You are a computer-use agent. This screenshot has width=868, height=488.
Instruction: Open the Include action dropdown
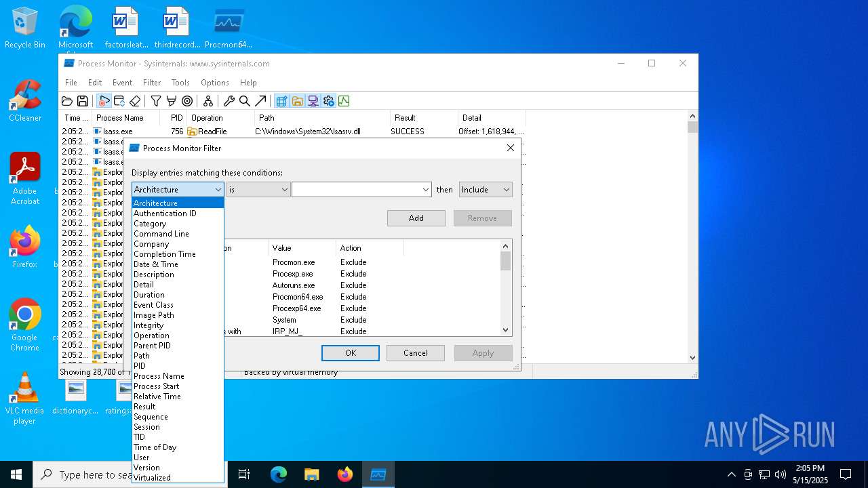point(486,190)
